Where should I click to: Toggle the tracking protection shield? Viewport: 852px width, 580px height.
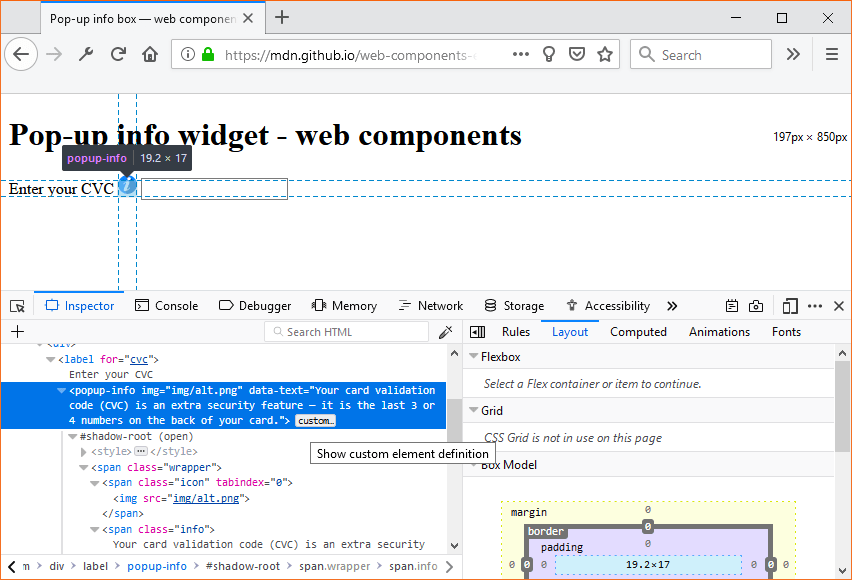point(577,54)
